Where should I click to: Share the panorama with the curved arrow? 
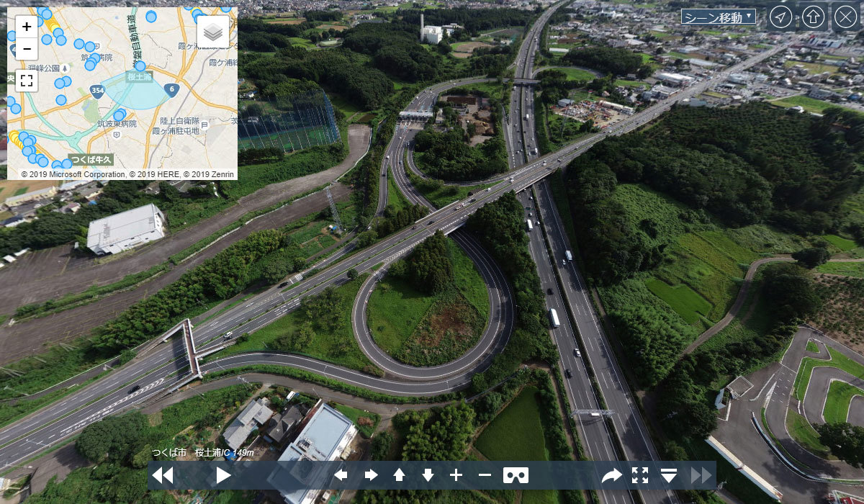coord(612,475)
